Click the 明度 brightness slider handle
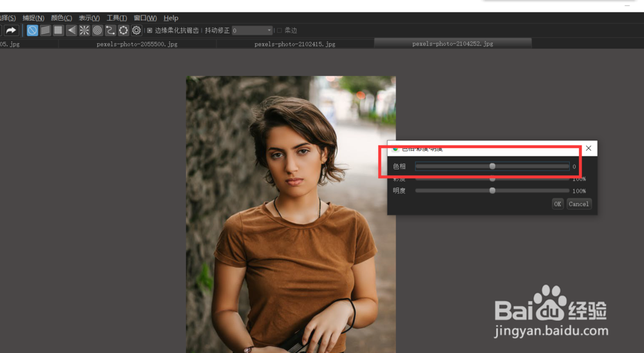This screenshot has width=644, height=353. (493, 191)
